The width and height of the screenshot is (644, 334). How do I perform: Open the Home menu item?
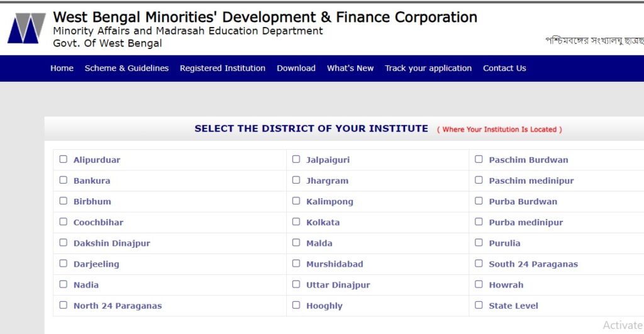pyautogui.click(x=62, y=68)
